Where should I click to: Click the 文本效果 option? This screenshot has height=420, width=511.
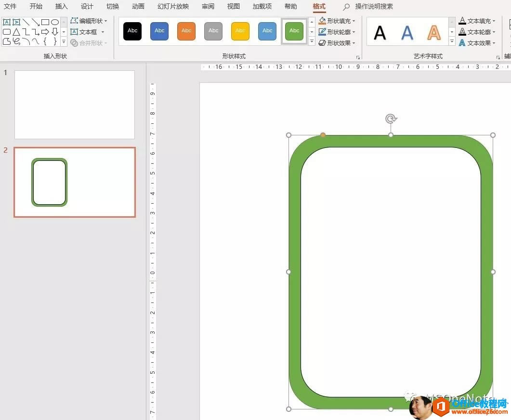click(x=479, y=42)
